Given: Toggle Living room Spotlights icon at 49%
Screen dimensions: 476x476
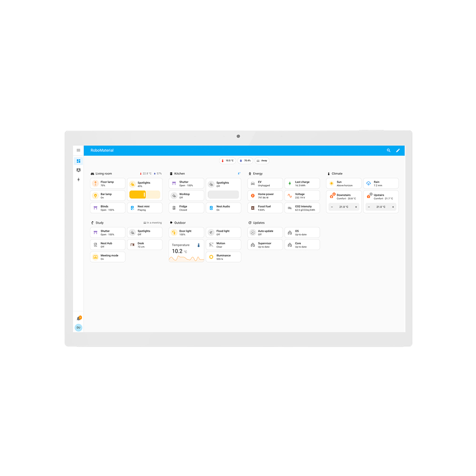Looking at the screenshot, I should click(x=132, y=184).
